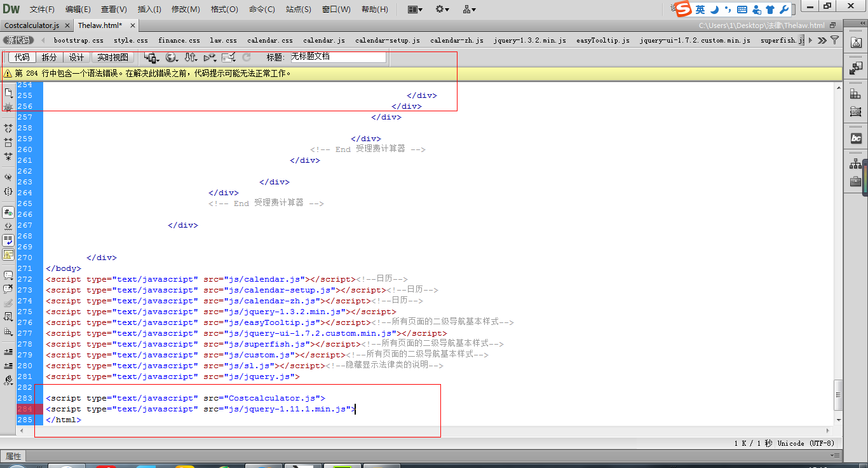Open Multiscreen preview dropdown

pyautogui.click(x=152, y=57)
